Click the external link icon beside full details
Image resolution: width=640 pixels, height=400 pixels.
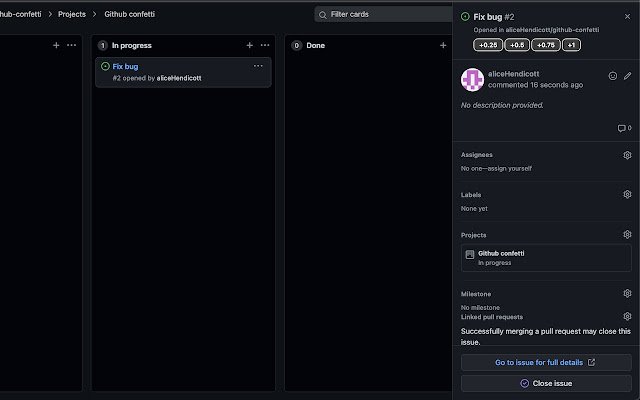pos(591,362)
